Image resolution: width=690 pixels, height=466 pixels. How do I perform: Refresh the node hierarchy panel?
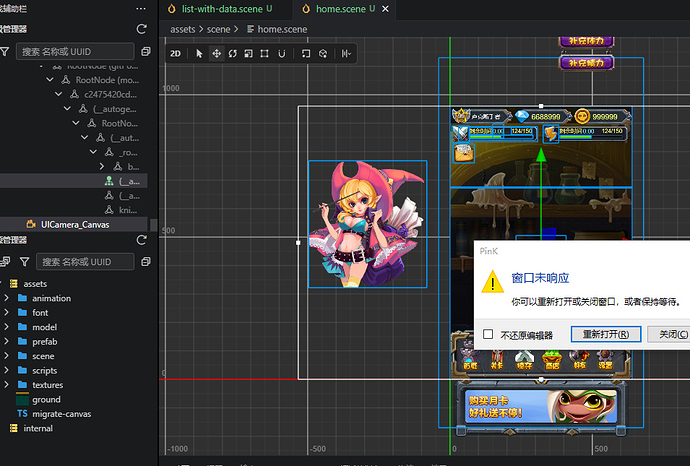click(141, 29)
